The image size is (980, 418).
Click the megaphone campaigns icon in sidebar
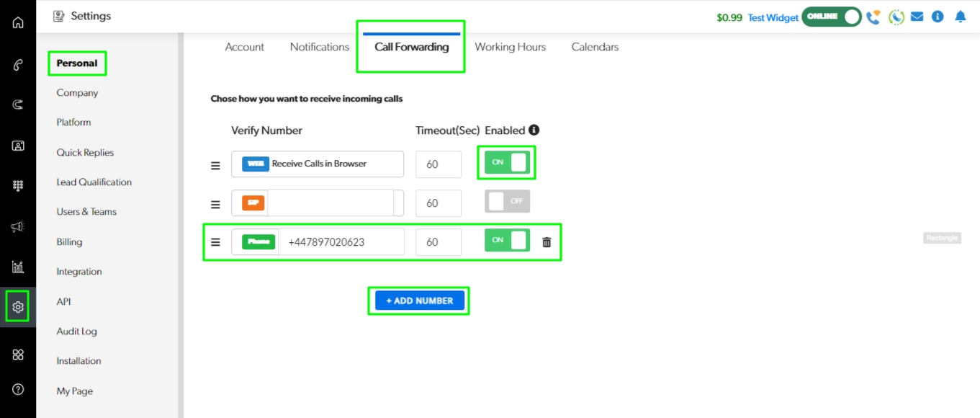(18, 227)
